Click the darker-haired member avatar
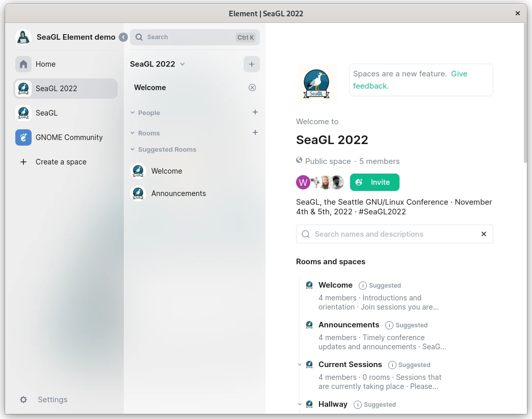This screenshot has height=419, width=532. click(x=337, y=182)
